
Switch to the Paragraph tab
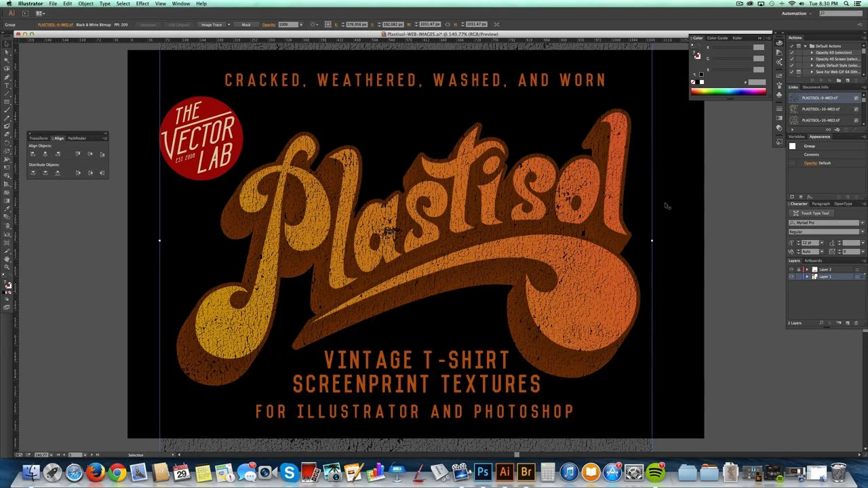point(821,203)
